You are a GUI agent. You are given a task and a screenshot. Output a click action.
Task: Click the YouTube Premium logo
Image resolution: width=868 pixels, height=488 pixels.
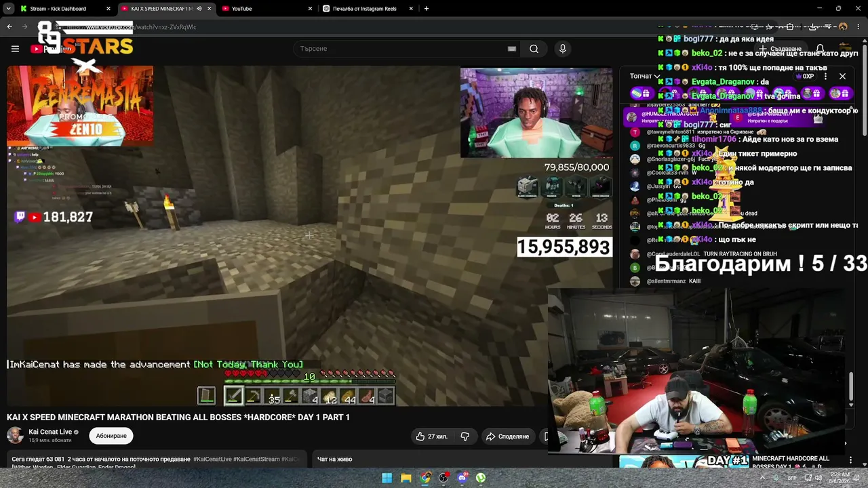51,49
